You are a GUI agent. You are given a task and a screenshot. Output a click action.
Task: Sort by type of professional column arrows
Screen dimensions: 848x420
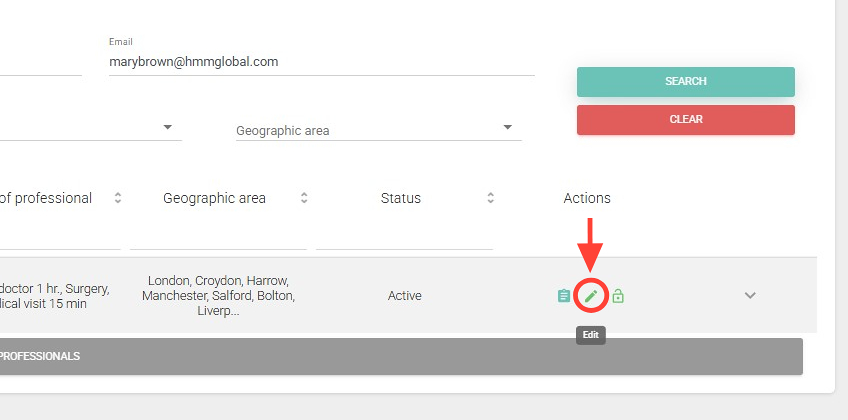[x=118, y=198]
